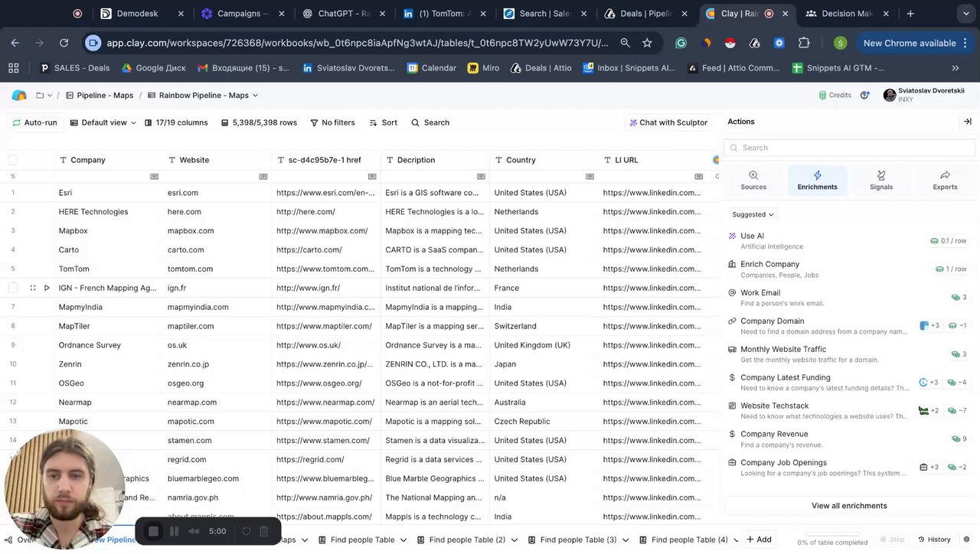Click the help question mark icon
Image resolution: width=980 pixels, height=554 pixels.
864,95
